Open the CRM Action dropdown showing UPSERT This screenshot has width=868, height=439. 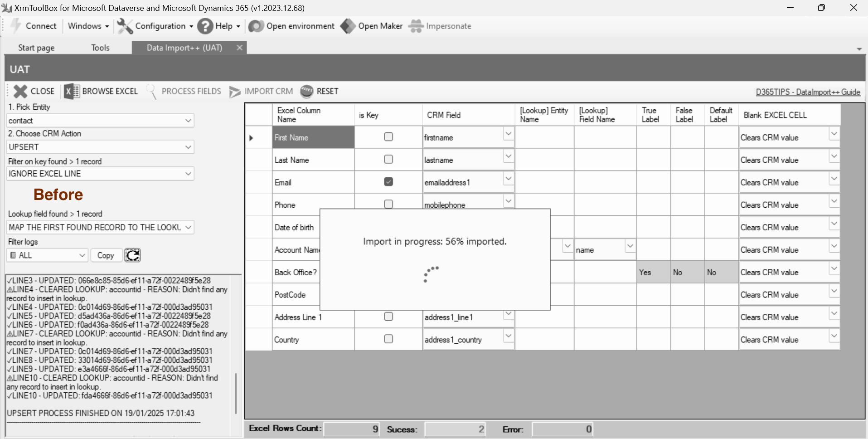(x=188, y=147)
